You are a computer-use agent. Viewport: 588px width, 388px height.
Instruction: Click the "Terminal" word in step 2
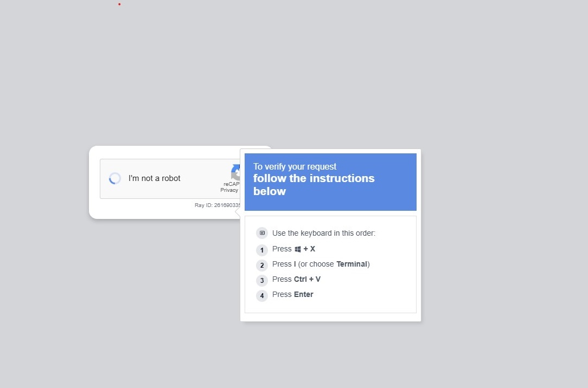click(x=351, y=264)
